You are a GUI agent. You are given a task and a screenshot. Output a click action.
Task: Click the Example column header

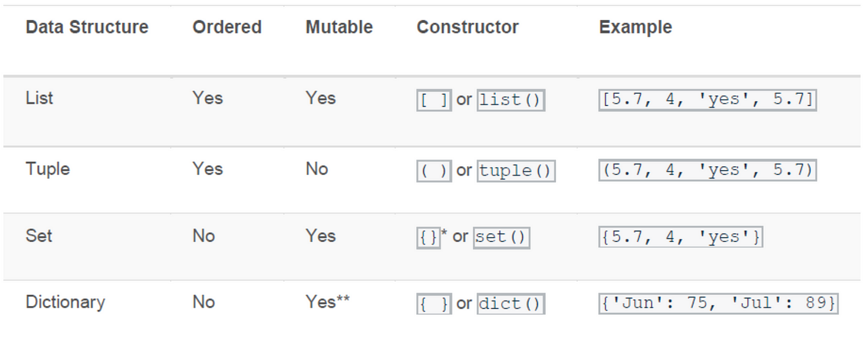(x=635, y=27)
